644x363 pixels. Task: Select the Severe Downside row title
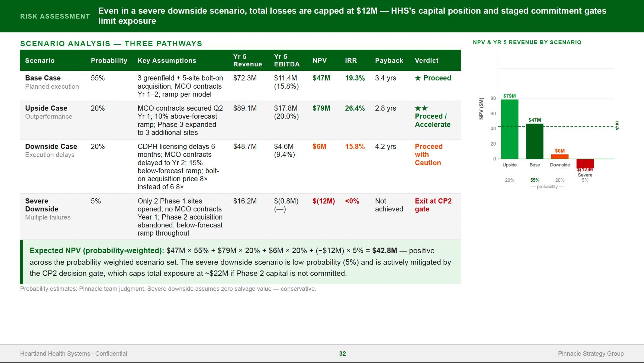[x=42, y=205]
